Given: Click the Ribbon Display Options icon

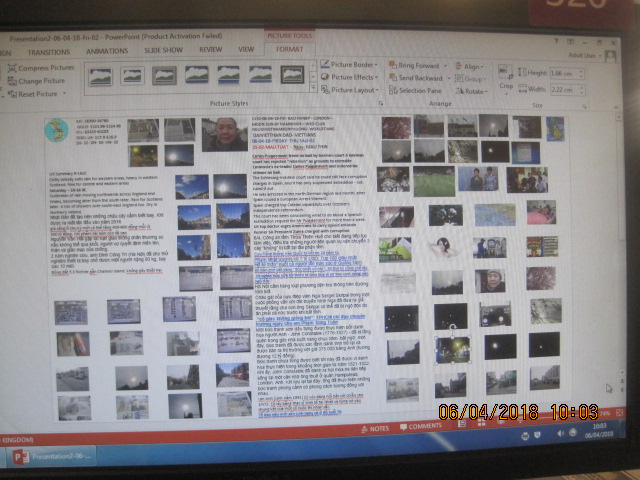Looking at the screenshot, I should [570, 42].
